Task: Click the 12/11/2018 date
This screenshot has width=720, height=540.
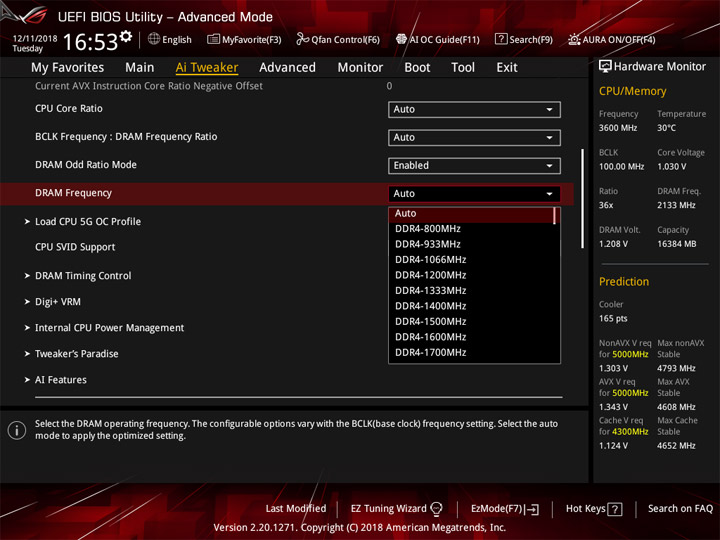Action: tap(35, 39)
